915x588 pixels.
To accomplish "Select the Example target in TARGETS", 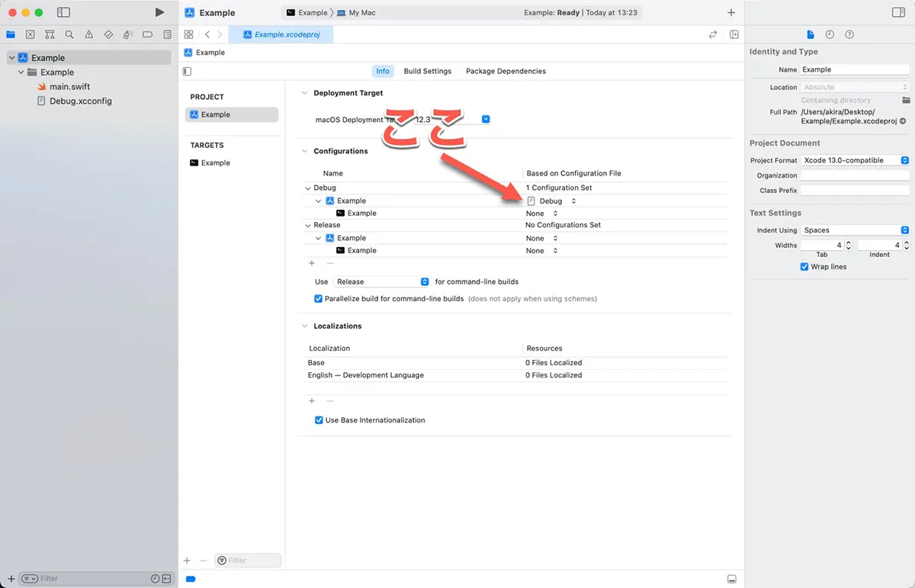I will click(215, 162).
